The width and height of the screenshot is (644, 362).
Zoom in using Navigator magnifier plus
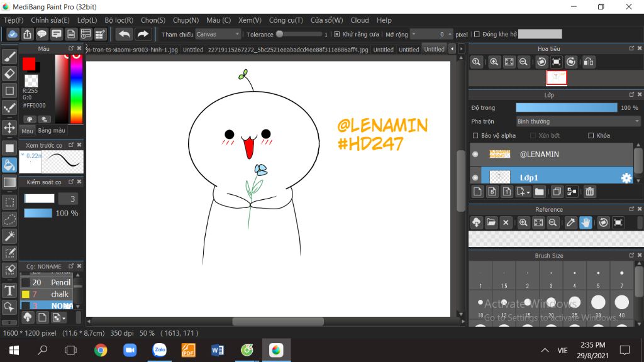[494, 62]
